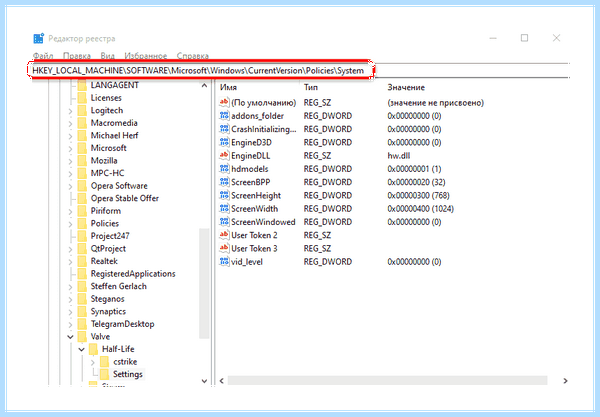600x417 pixels.
Task: Select the ScreenWindowed value name
Action: [263, 222]
